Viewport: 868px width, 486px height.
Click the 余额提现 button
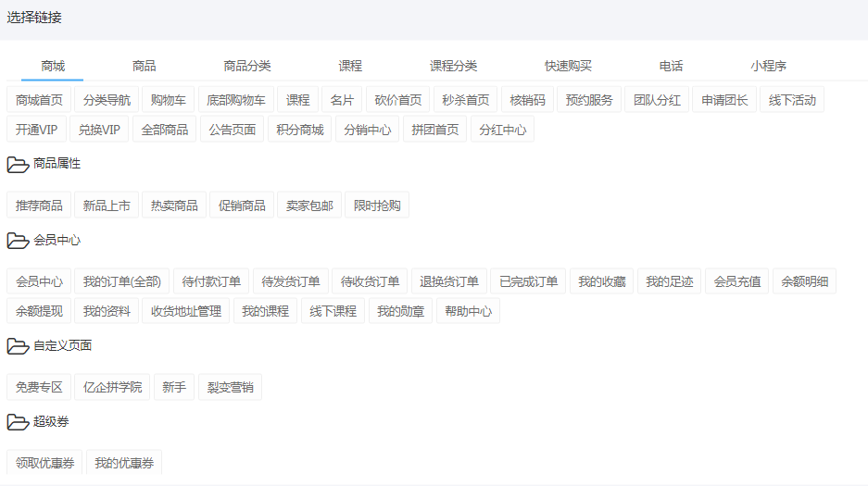39,311
